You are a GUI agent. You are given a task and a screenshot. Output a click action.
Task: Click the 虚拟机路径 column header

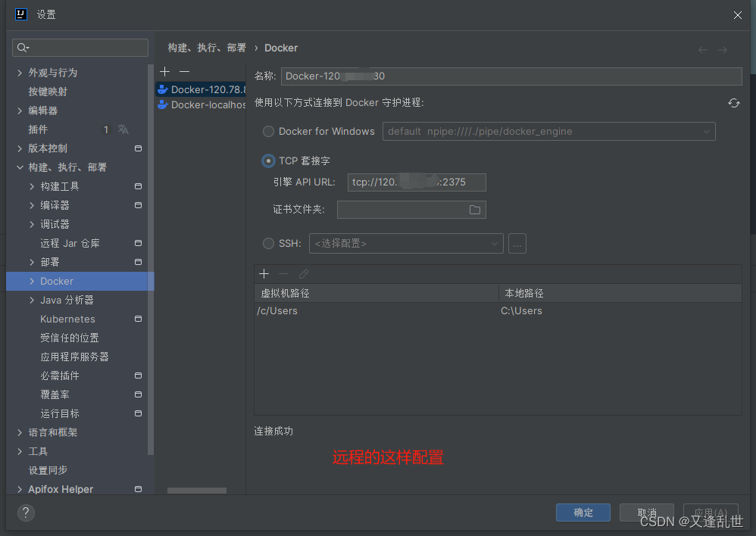376,293
